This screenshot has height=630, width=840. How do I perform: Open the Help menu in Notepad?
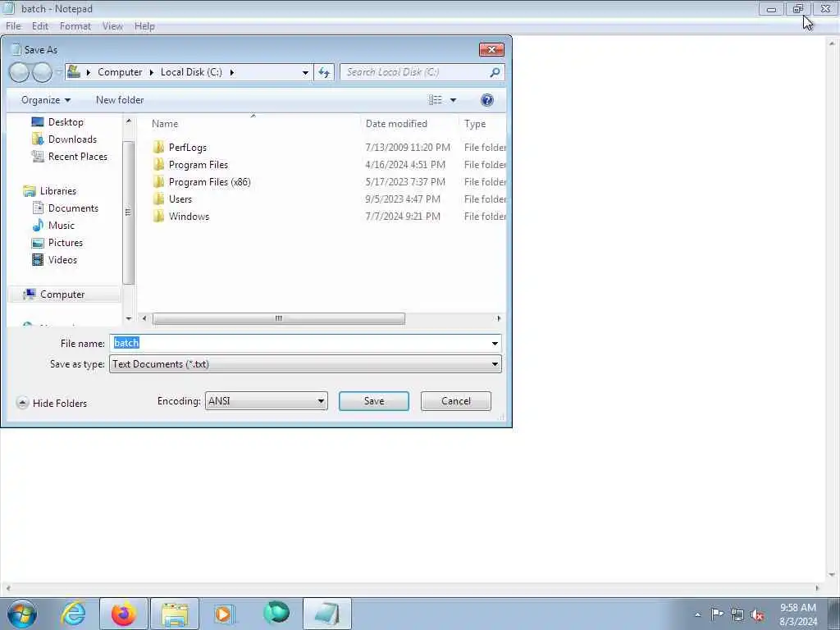tap(144, 25)
